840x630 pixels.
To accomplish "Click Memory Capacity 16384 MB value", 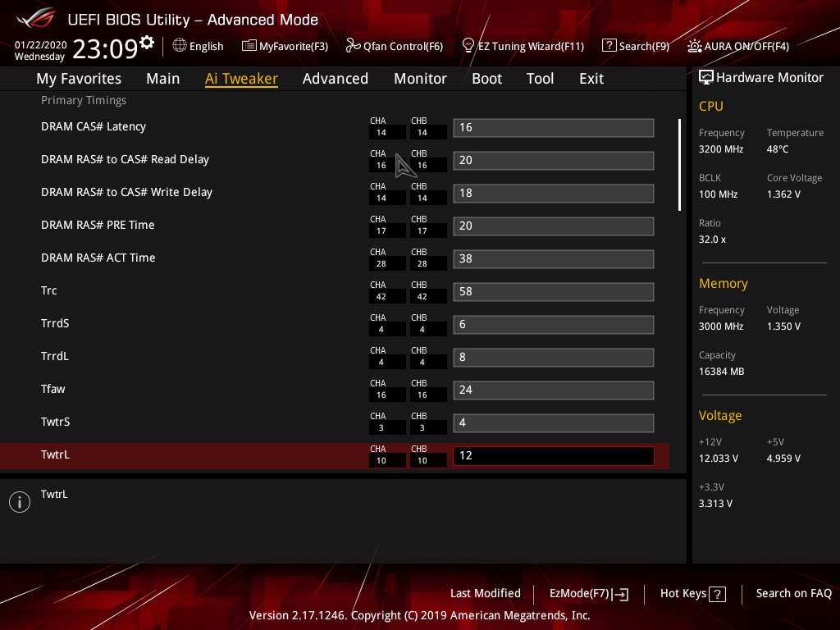I will click(x=721, y=372).
